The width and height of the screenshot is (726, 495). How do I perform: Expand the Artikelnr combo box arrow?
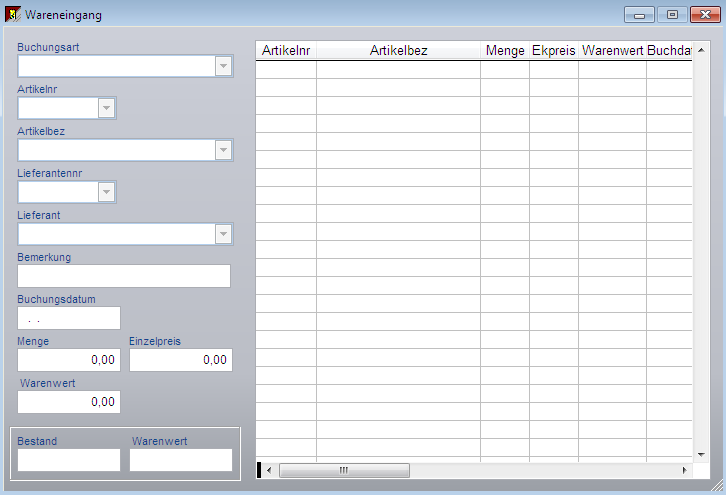(106, 108)
